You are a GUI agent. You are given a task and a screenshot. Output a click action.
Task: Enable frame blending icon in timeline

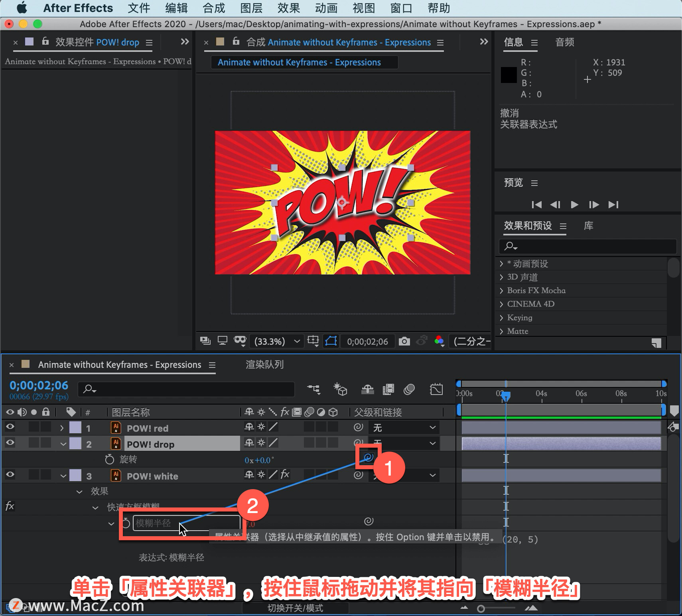[388, 389]
